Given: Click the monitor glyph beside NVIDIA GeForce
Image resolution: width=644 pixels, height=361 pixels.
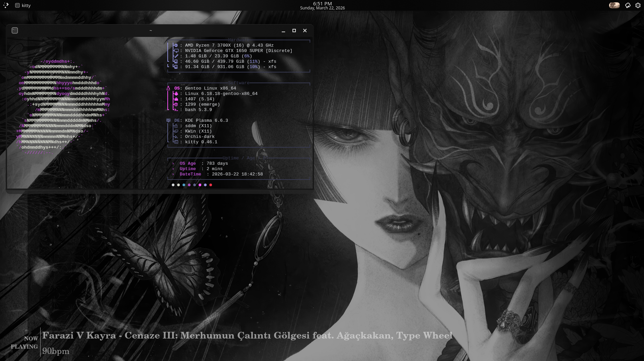Looking at the screenshot, I should [176, 51].
